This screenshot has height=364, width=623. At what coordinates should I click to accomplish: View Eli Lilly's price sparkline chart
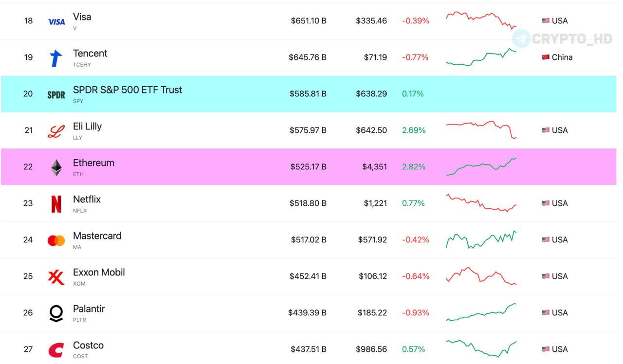[x=481, y=130]
